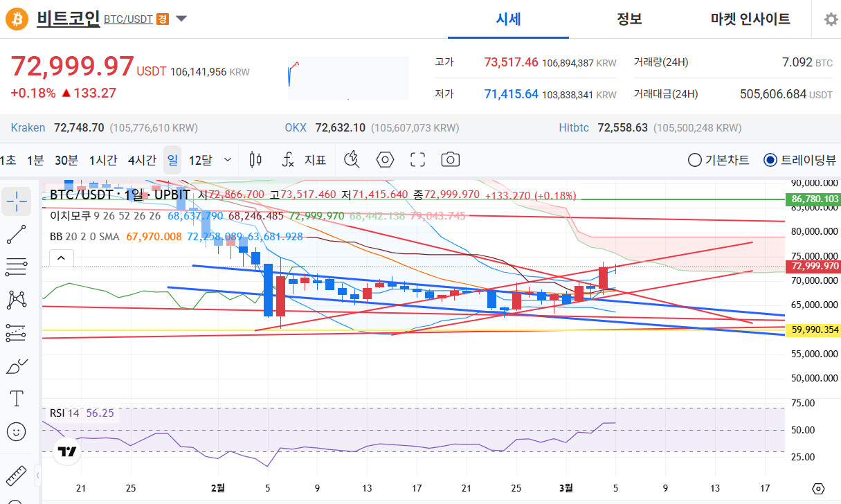
Task: Open the more timeframes chevron dropdown
Action: 228,160
